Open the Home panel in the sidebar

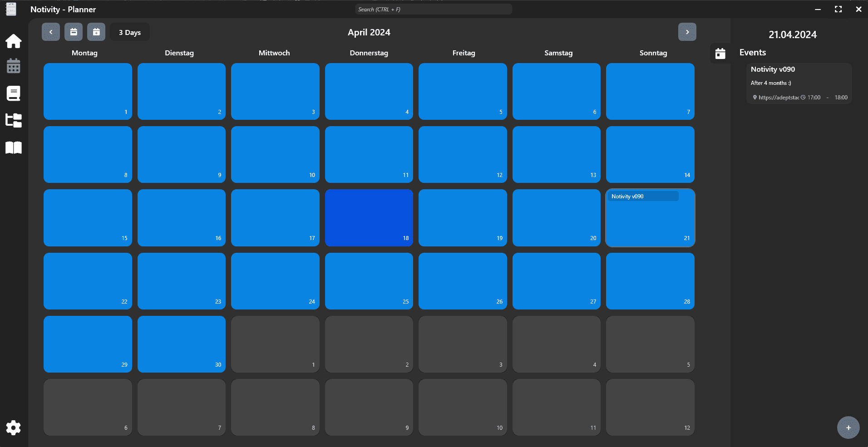point(13,41)
